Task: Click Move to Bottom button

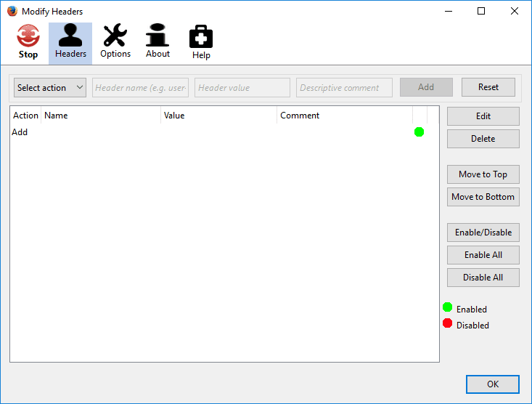Action: (483, 197)
